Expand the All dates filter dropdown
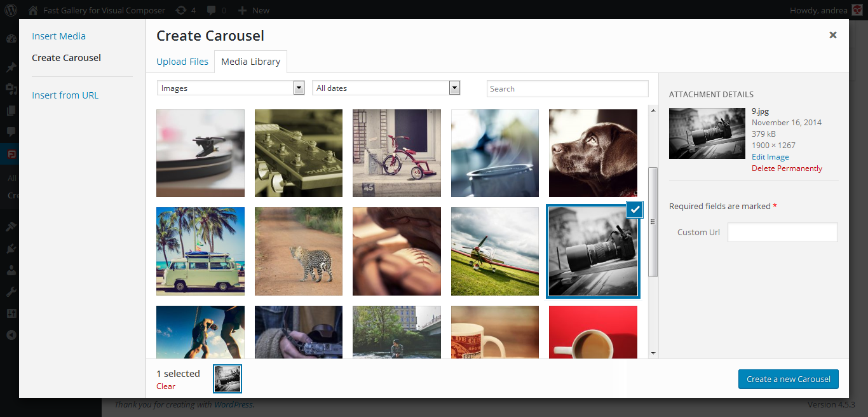The image size is (868, 417). pyautogui.click(x=386, y=88)
